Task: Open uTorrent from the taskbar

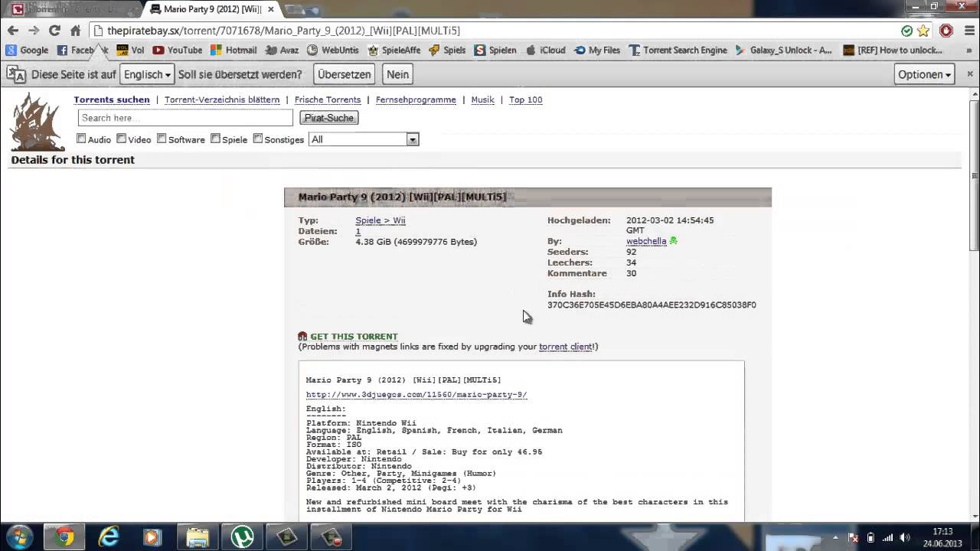Action: [x=243, y=537]
